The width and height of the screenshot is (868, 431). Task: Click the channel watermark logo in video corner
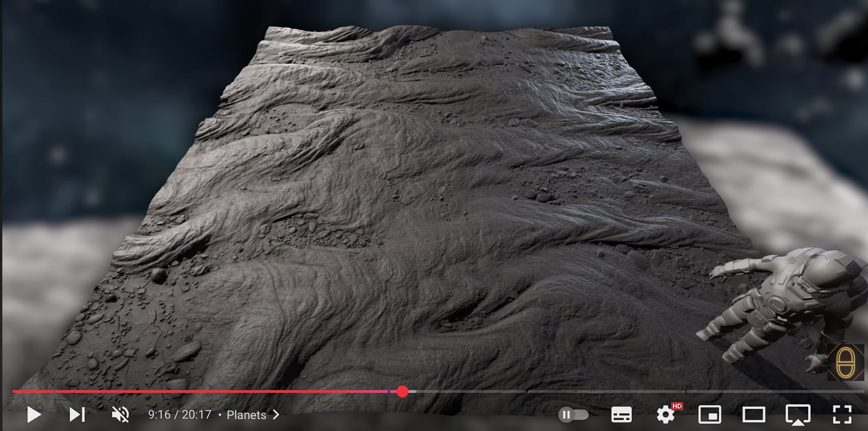[x=845, y=363]
